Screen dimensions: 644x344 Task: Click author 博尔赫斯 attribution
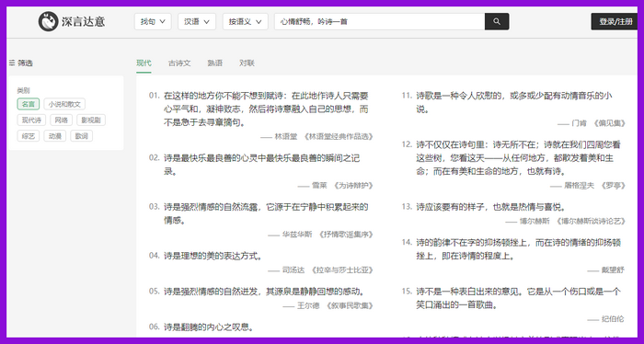point(535,221)
